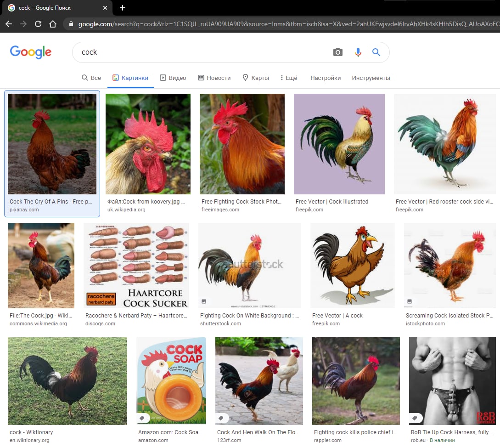
Task: Click the amazon.com source text
Action: tap(153, 440)
